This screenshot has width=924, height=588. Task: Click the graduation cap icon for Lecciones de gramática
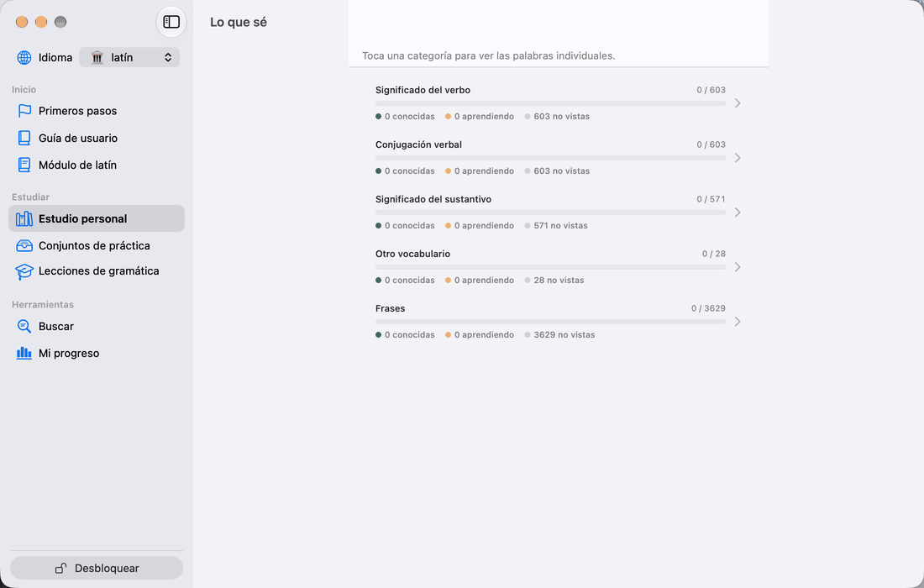[x=24, y=271]
